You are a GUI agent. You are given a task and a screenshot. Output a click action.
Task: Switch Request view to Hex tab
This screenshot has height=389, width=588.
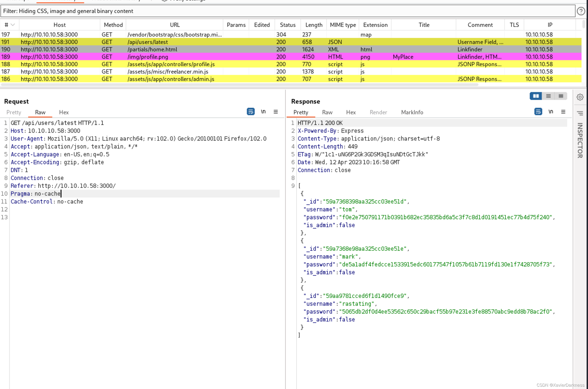point(64,112)
